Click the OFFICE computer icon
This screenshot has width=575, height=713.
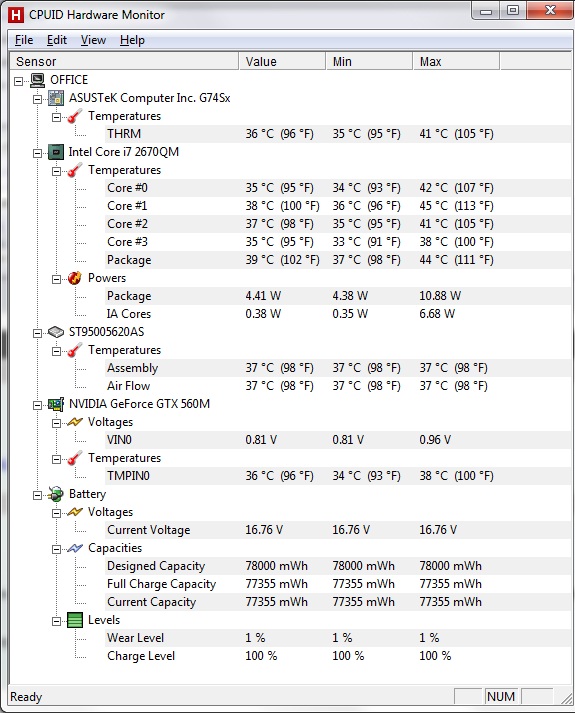pyautogui.click(x=37, y=80)
